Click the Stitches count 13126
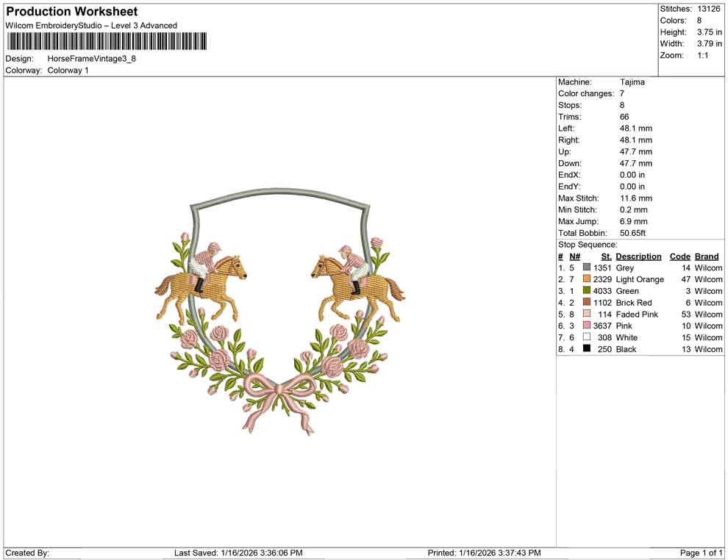This screenshot has width=728, height=560. (x=710, y=9)
